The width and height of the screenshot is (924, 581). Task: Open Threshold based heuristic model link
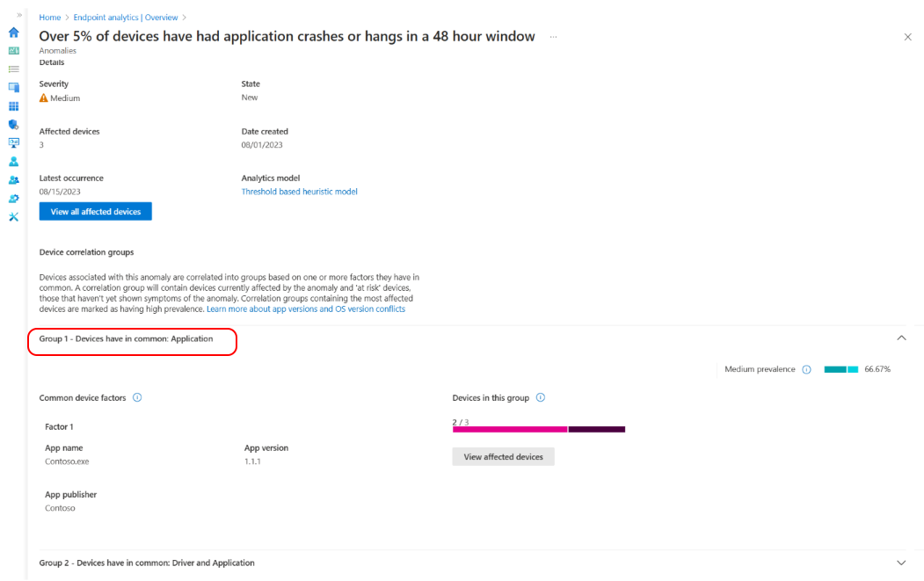click(300, 192)
